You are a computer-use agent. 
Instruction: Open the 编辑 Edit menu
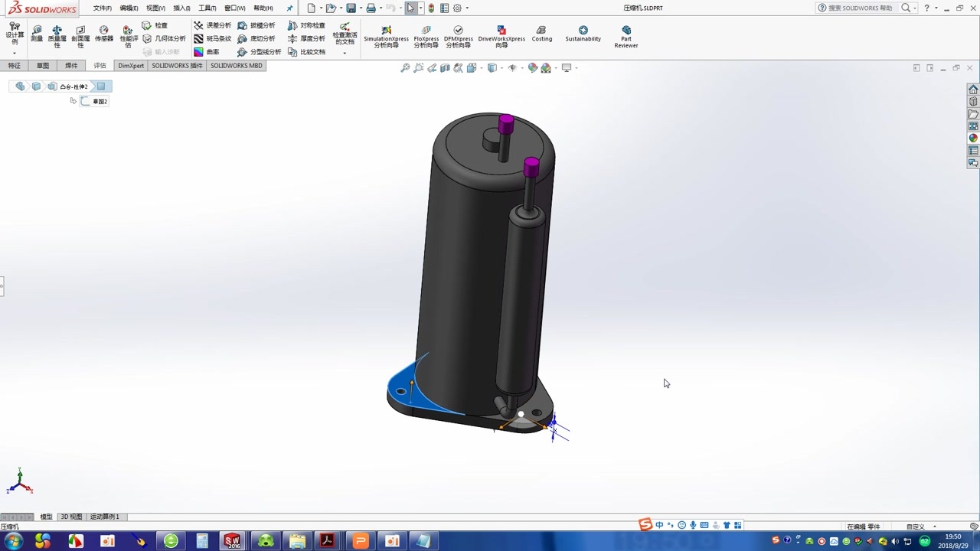click(x=129, y=8)
